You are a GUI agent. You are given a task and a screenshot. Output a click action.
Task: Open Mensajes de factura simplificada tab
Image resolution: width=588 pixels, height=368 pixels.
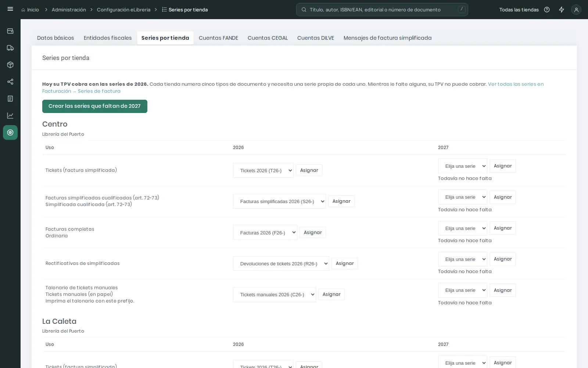tap(387, 38)
